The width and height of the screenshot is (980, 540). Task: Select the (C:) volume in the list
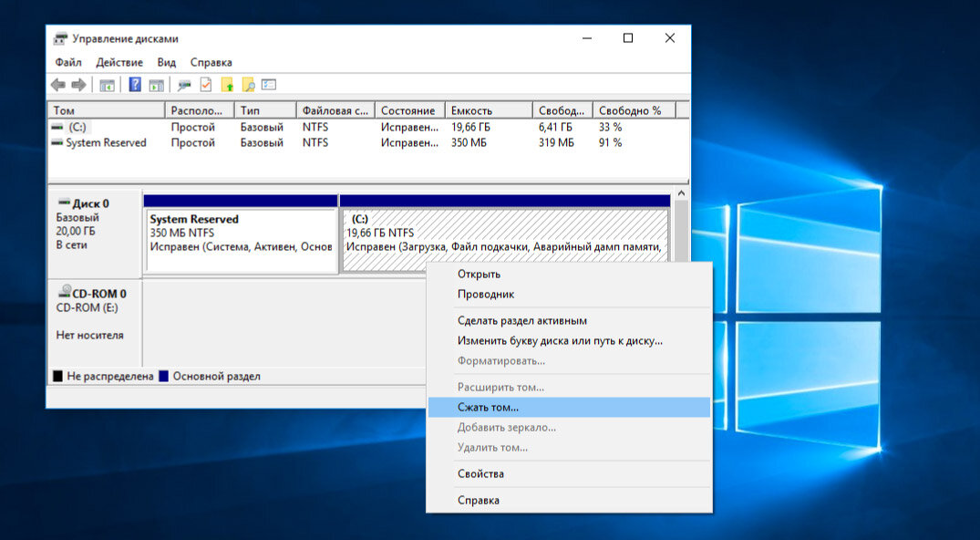click(77, 127)
